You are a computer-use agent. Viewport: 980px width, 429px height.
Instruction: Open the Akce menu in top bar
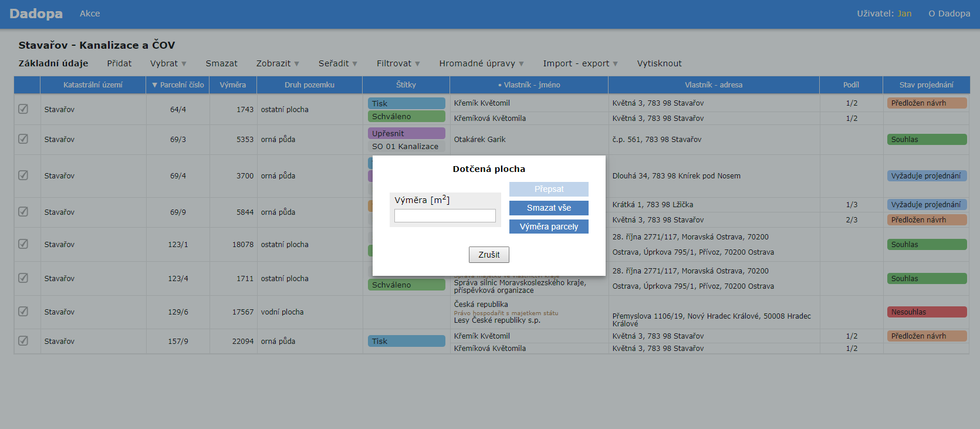point(90,13)
